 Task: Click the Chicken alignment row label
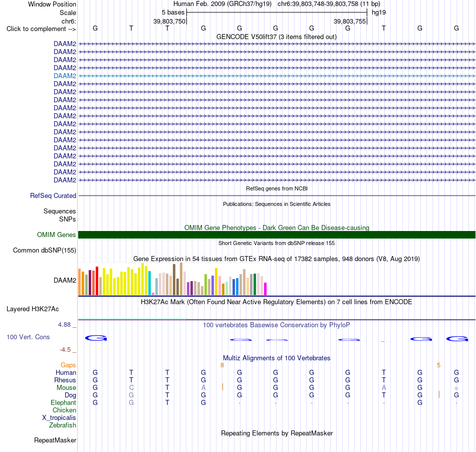(64, 410)
